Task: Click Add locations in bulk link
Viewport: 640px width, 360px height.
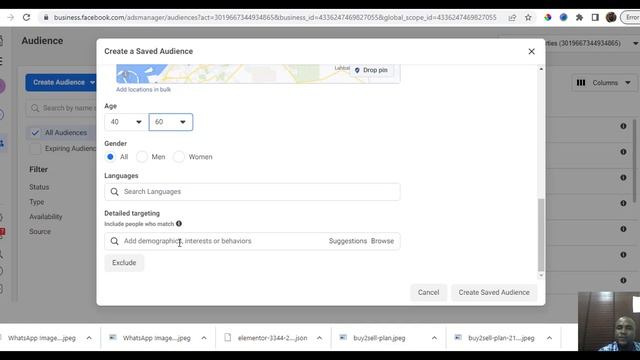Action: 143,89
